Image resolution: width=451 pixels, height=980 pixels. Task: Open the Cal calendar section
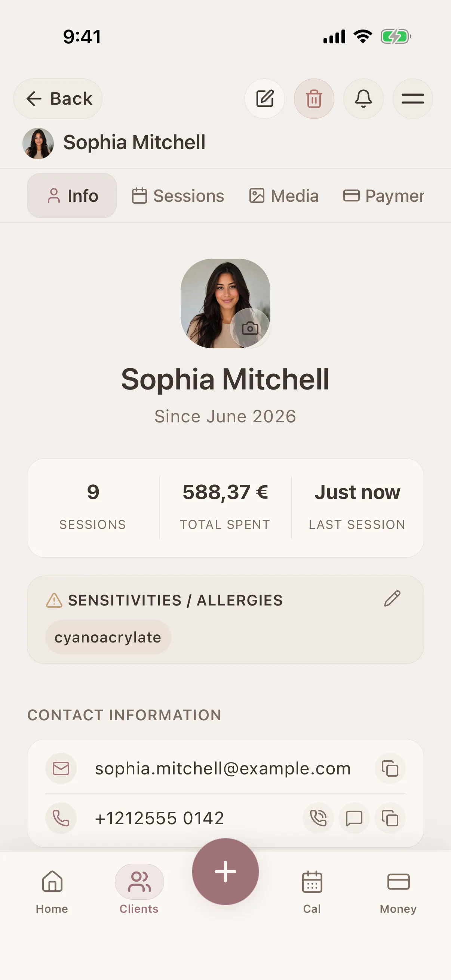312,891
